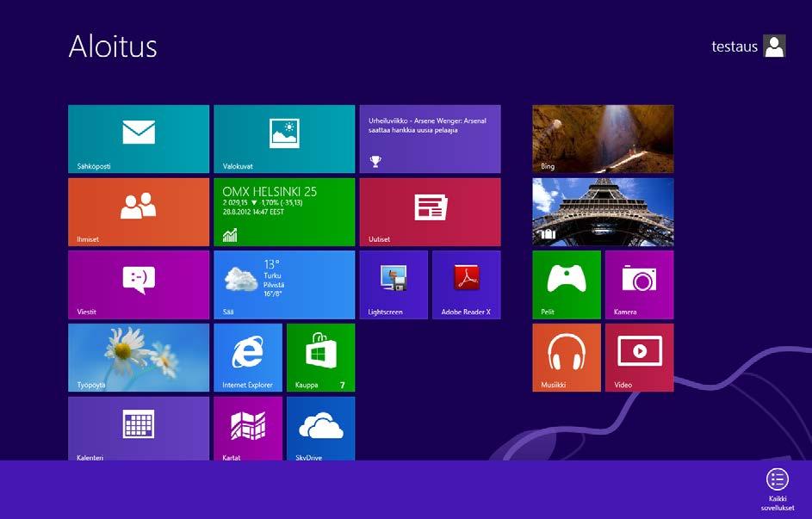
Task: Open the Kauppa store tile
Action: pyautogui.click(x=321, y=358)
